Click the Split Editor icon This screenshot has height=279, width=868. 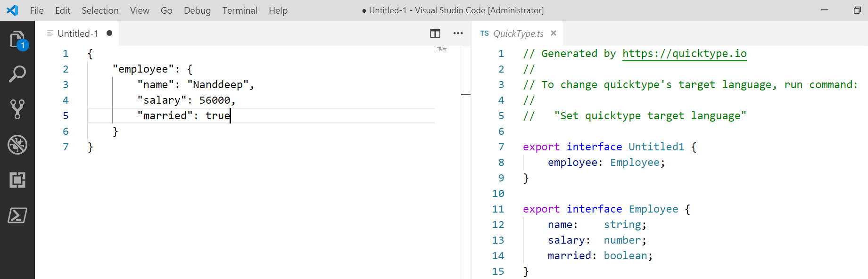pos(435,33)
